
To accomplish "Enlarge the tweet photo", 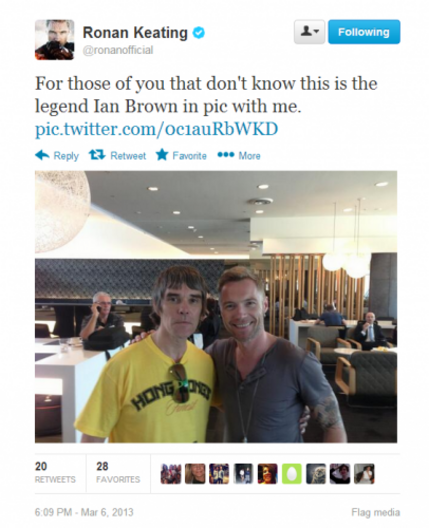I will 216,307.
